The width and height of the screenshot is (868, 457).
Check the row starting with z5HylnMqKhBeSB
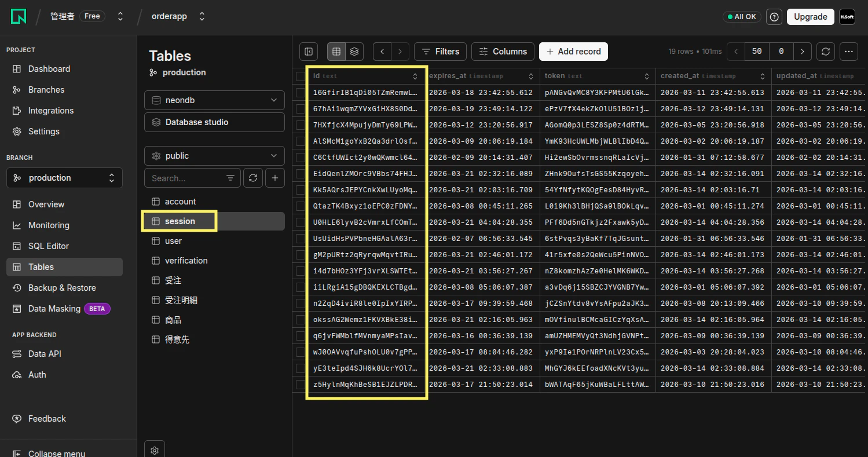pos(300,385)
